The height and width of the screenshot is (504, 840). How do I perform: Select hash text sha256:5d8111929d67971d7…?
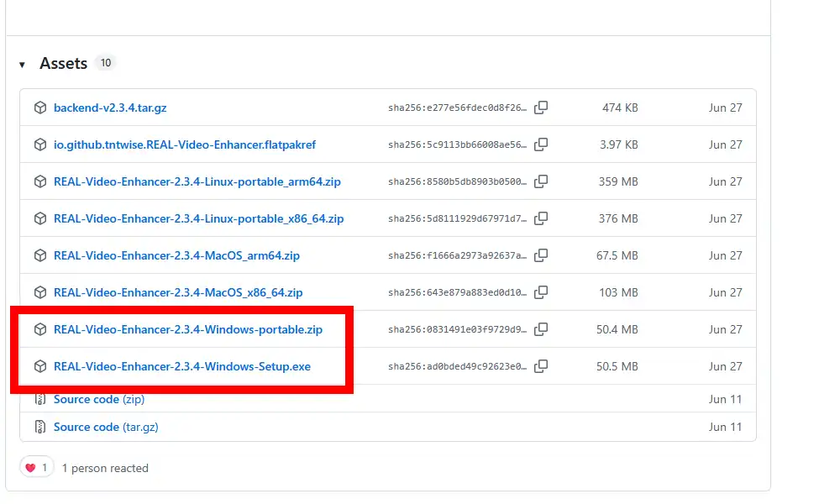(x=458, y=218)
